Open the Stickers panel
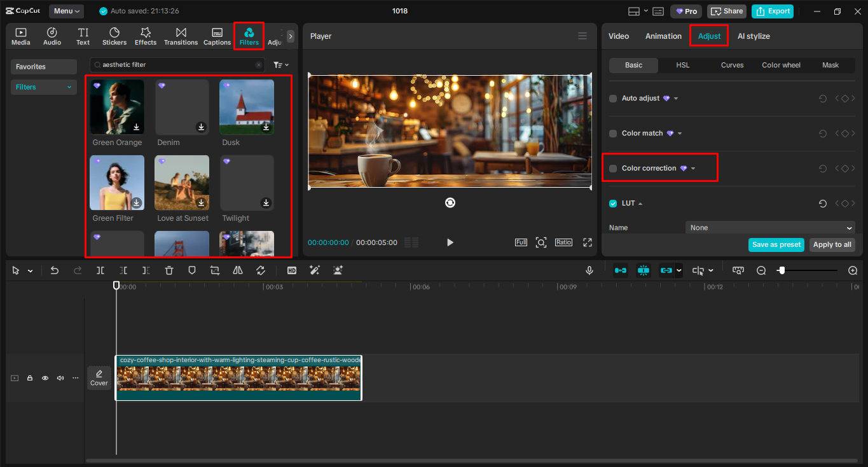The height and width of the screenshot is (467, 868). pos(114,36)
